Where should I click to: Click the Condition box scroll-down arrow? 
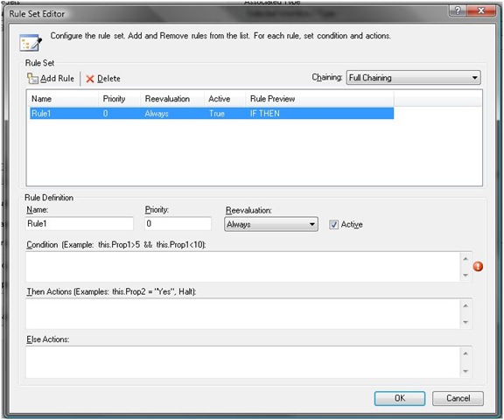click(465, 275)
